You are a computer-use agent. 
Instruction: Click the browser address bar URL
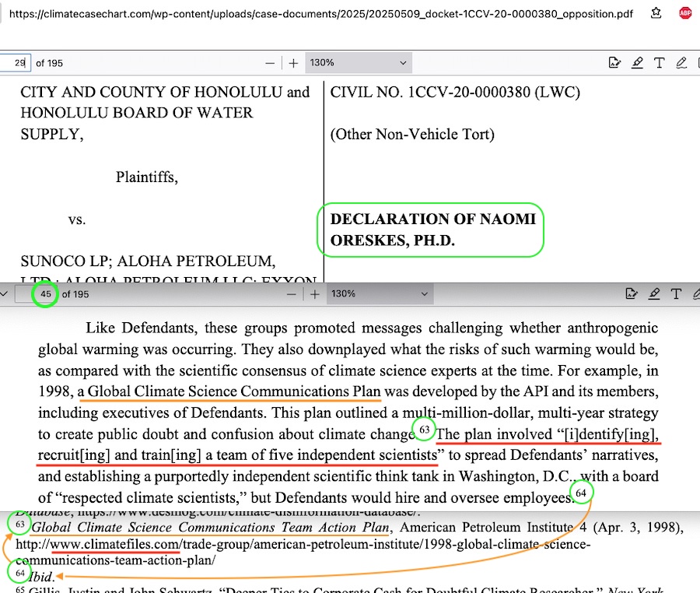tap(319, 13)
